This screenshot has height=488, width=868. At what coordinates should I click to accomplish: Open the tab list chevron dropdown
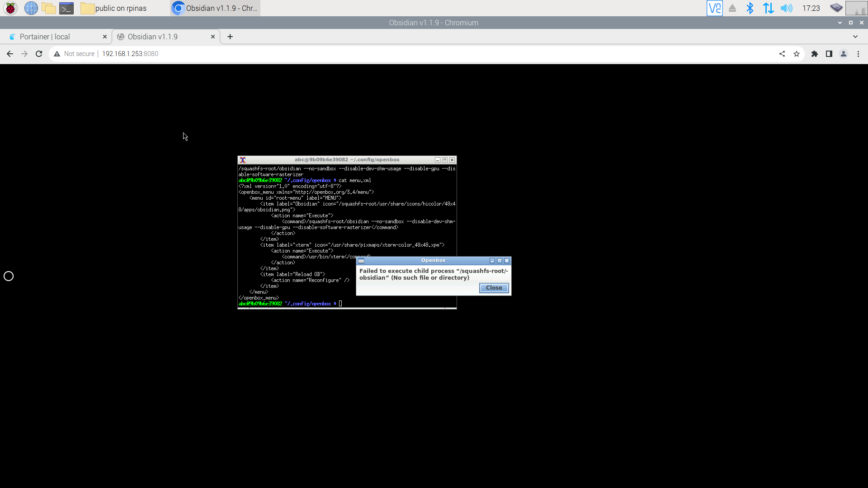[x=854, y=37]
